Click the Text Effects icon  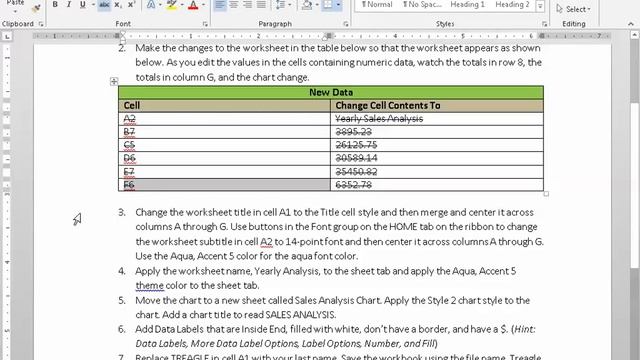(151, 4)
